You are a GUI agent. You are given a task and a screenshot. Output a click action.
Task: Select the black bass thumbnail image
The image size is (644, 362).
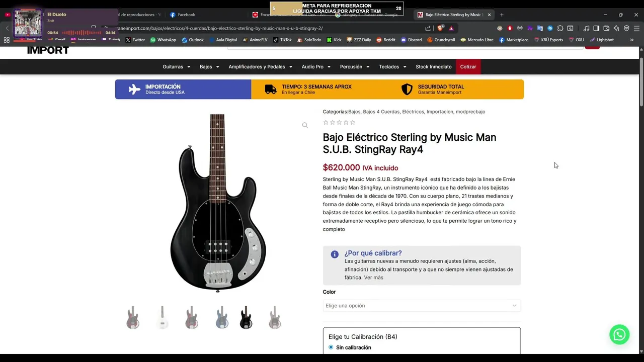click(x=246, y=317)
